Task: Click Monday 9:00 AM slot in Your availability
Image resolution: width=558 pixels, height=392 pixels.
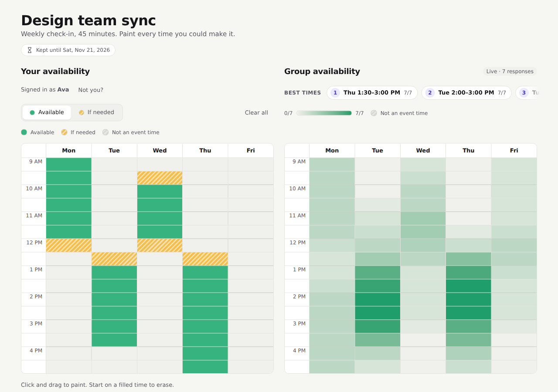Action: pos(69,165)
